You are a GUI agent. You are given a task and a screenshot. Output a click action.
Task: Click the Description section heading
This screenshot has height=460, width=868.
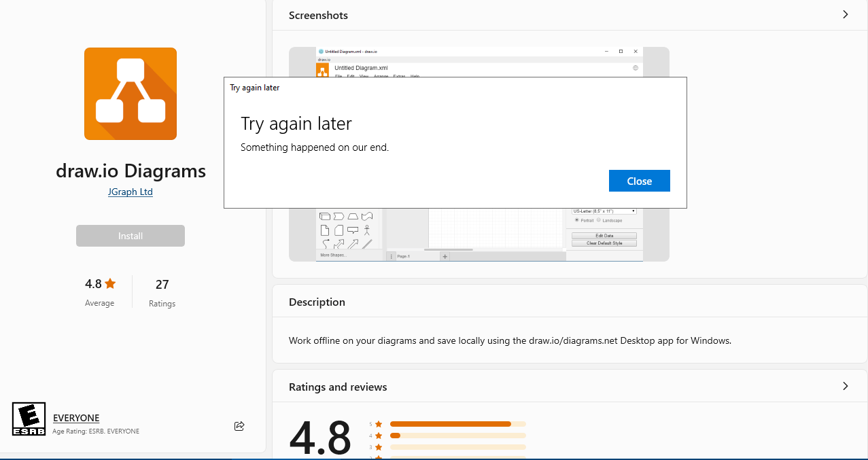click(317, 302)
